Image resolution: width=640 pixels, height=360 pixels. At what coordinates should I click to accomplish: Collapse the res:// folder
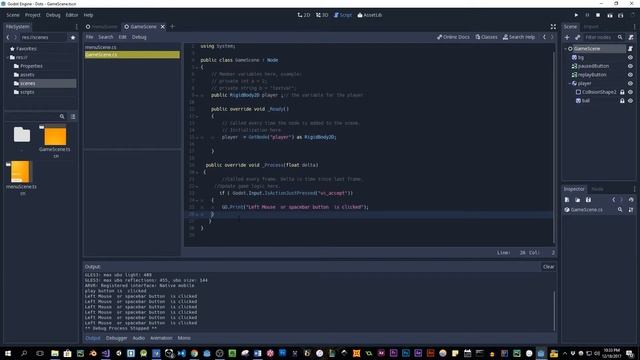click(7, 58)
